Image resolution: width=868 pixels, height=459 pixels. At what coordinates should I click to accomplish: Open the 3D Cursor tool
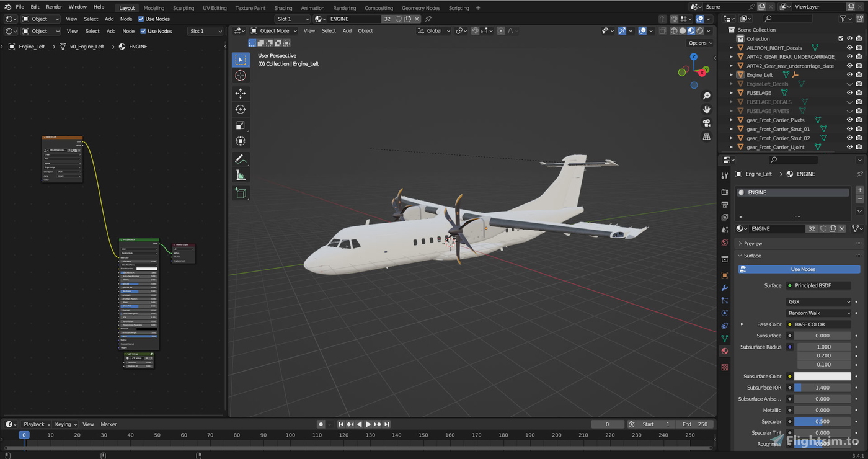[241, 75]
